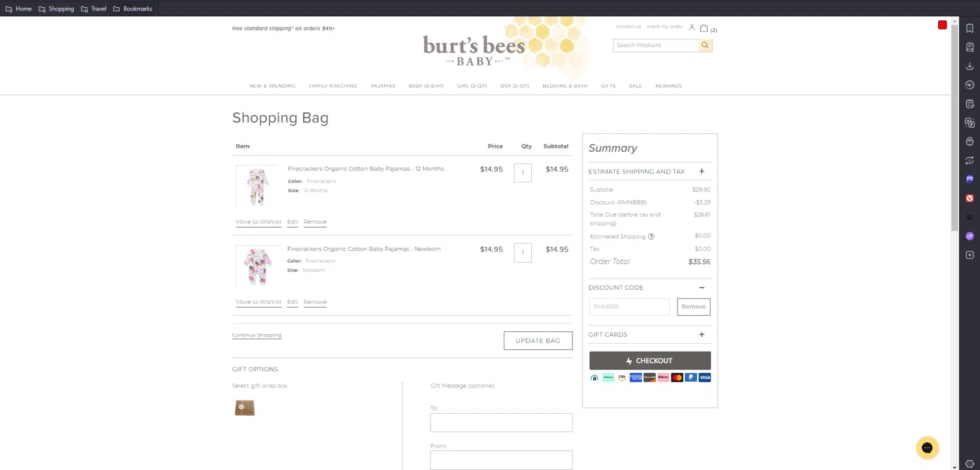Open Home bookmarks folder

pos(18,8)
